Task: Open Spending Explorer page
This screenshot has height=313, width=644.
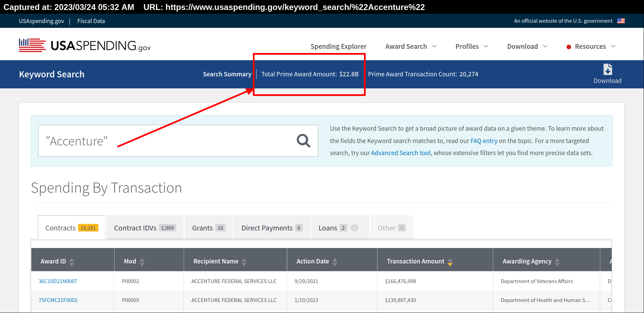Action: coord(339,46)
